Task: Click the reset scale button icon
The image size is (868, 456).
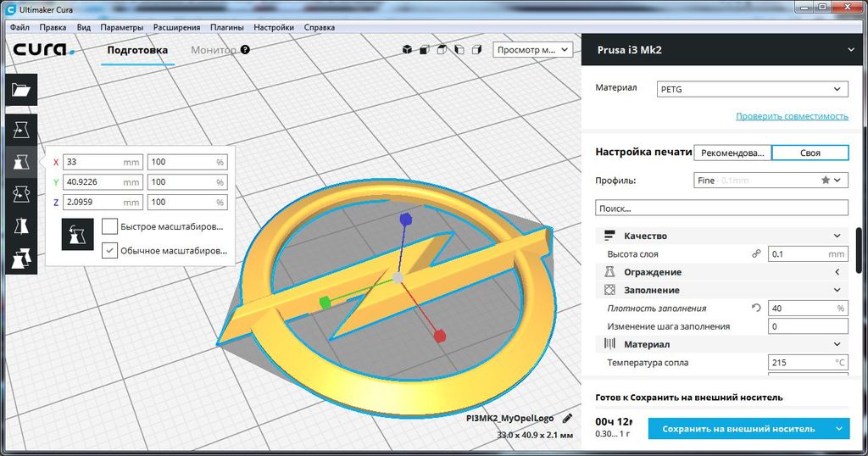Action: (77, 235)
